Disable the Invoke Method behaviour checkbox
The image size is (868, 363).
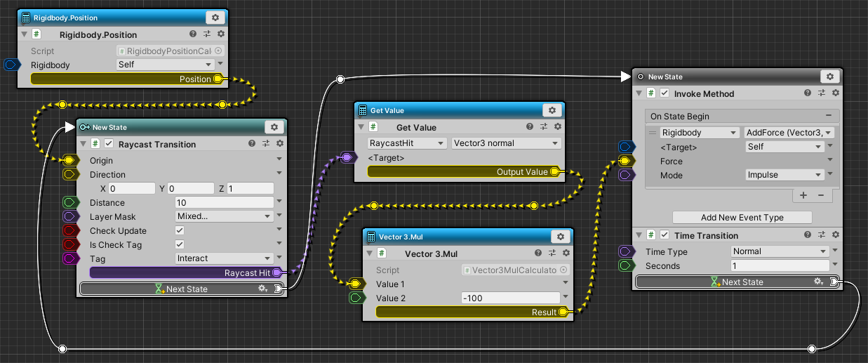pyautogui.click(x=665, y=93)
